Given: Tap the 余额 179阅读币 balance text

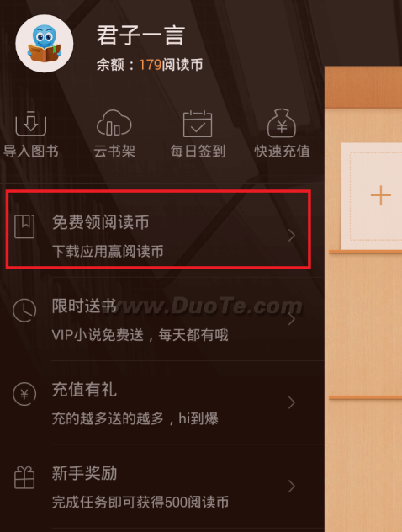Looking at the screenshot, I should point(150,65).
